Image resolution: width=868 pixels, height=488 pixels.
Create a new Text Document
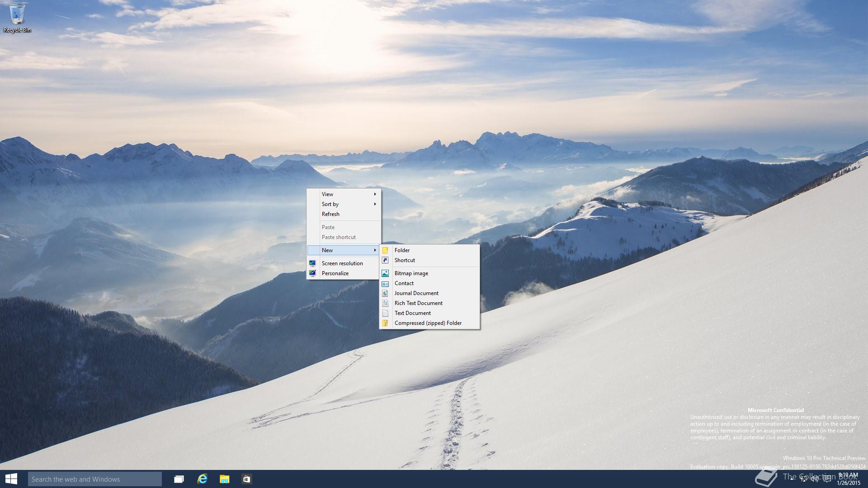coord(429,313)
